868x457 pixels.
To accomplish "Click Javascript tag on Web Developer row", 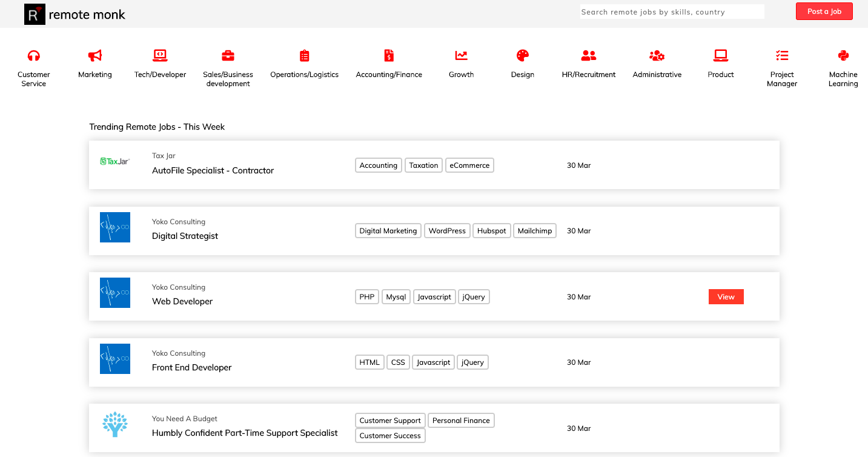I will point(434,297).
